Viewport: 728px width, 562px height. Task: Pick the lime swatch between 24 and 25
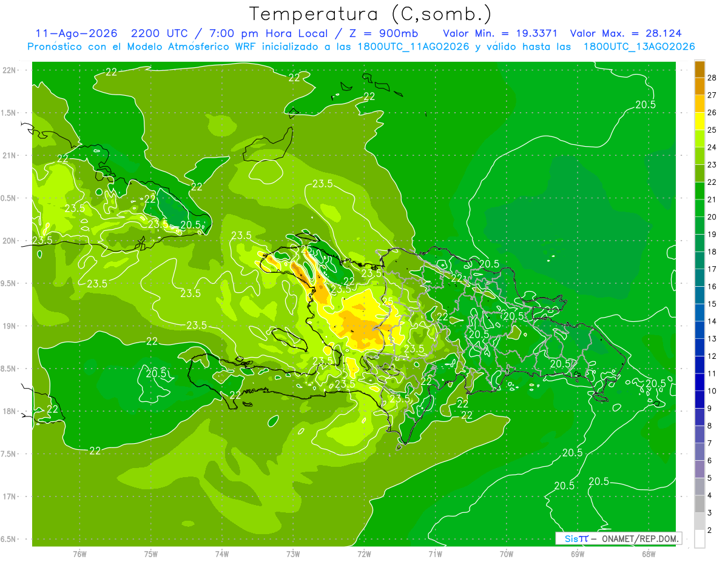tap(699, 139)
